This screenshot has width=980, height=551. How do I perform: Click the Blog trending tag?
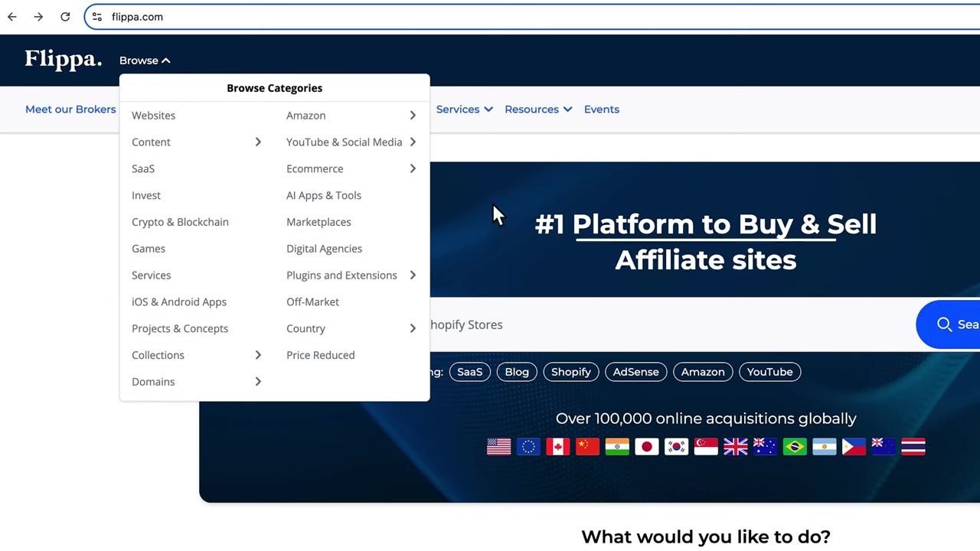tap(517, 372)
